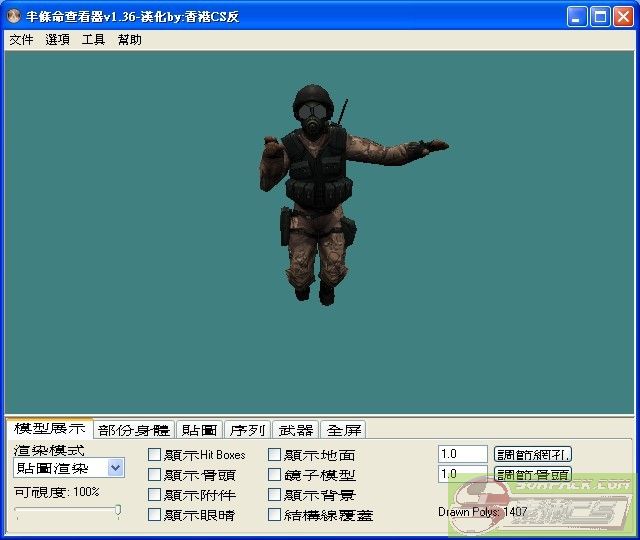
Task: Check the 顯示地面 option
Action: click(x=274, y=455)
